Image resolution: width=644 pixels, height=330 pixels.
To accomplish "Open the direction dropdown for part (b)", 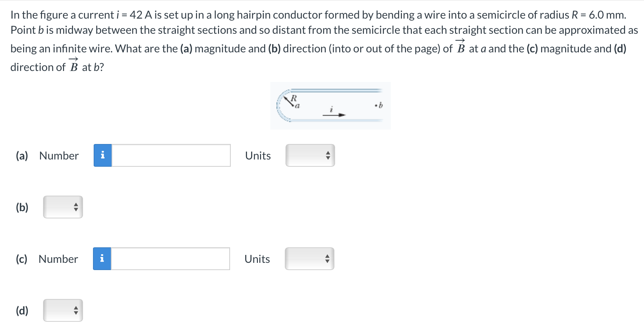I will pos(63,207).
